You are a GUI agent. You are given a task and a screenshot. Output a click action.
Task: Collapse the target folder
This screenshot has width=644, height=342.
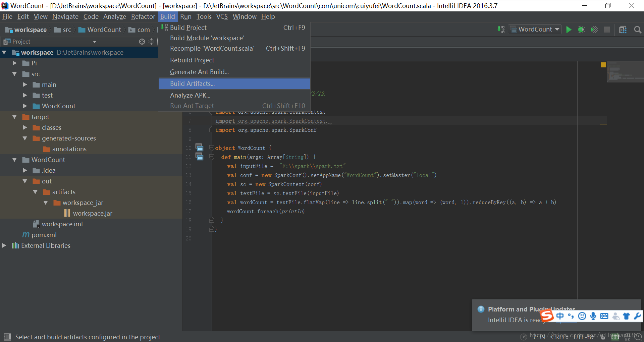[14, 117]
